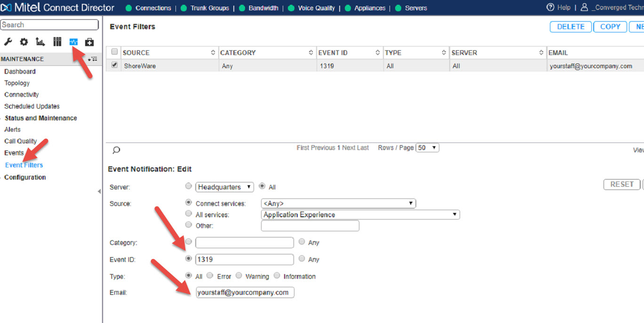
Task: Select the Server All radio button
Action: click(262, 186)
